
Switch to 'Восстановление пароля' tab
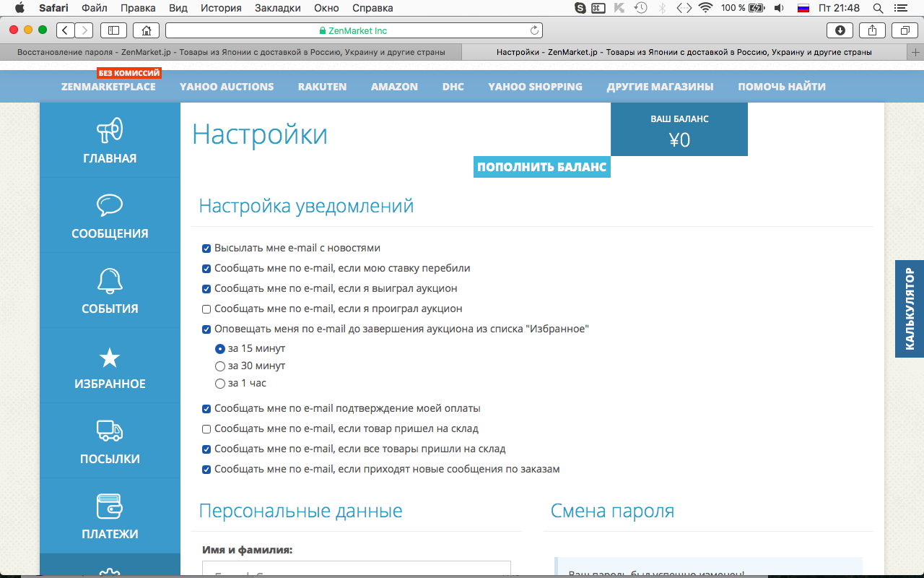point(231,52)
